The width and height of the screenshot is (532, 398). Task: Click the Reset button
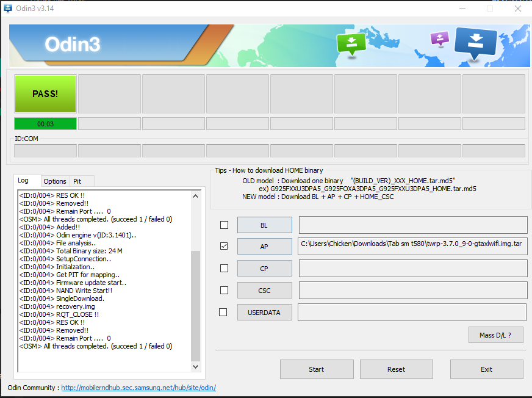point(396,369)
